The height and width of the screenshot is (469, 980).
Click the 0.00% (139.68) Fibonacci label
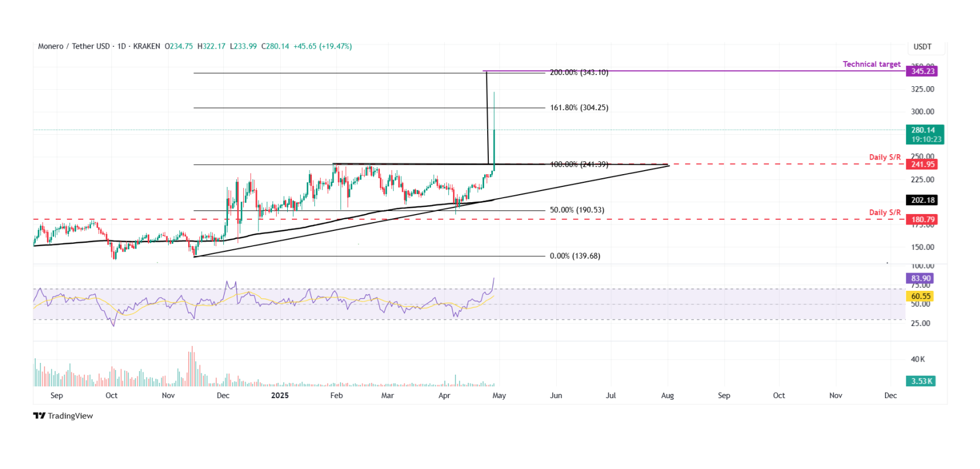[x=575, y=256]
